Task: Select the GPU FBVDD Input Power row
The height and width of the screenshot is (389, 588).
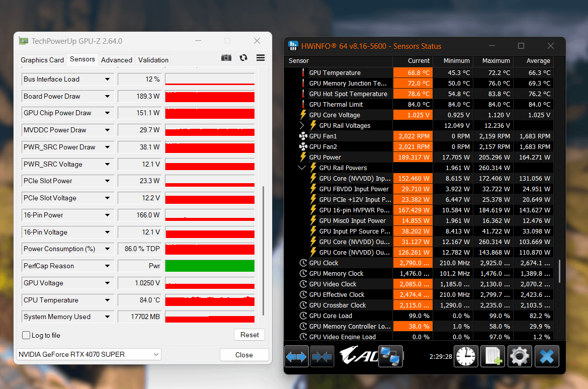Action: [x=419, y=189]
